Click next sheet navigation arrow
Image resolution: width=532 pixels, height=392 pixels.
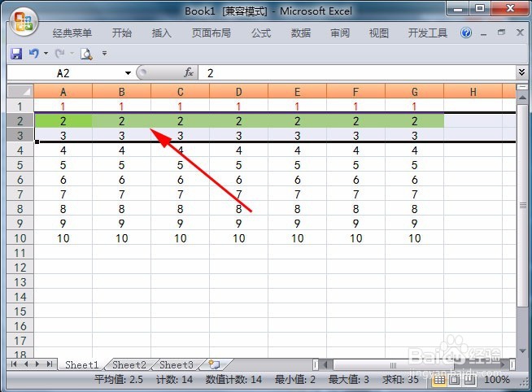pos(37,364)
